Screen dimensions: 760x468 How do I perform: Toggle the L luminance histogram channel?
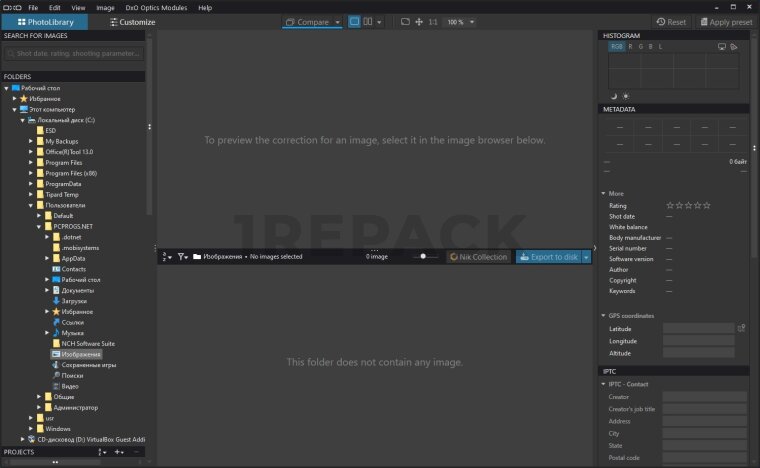click(x=660, y=47)
